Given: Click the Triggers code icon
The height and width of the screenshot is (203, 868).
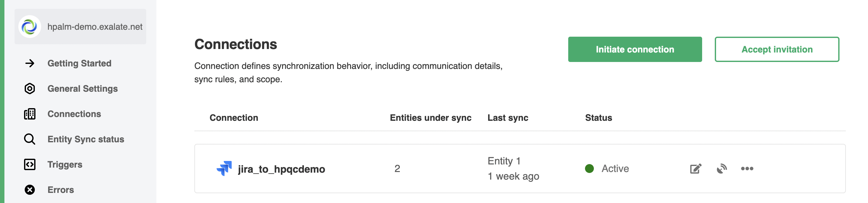Looking at the screenshot, I should coord(30,165).
